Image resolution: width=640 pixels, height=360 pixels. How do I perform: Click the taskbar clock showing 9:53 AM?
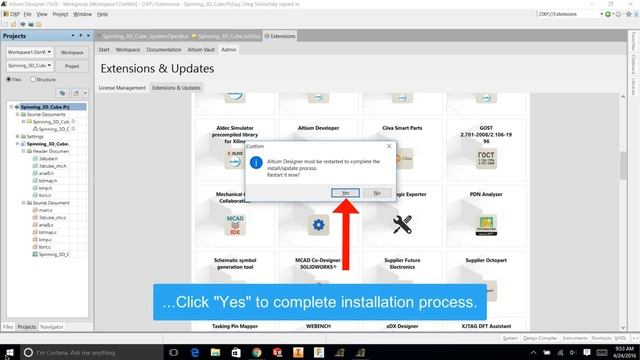(x=624, y=352)
